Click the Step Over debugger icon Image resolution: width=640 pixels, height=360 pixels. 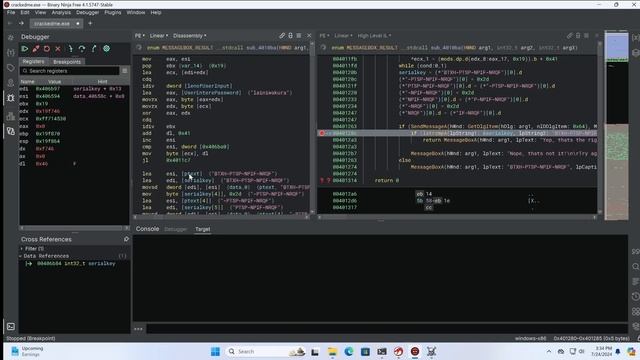tap(82, 49)
